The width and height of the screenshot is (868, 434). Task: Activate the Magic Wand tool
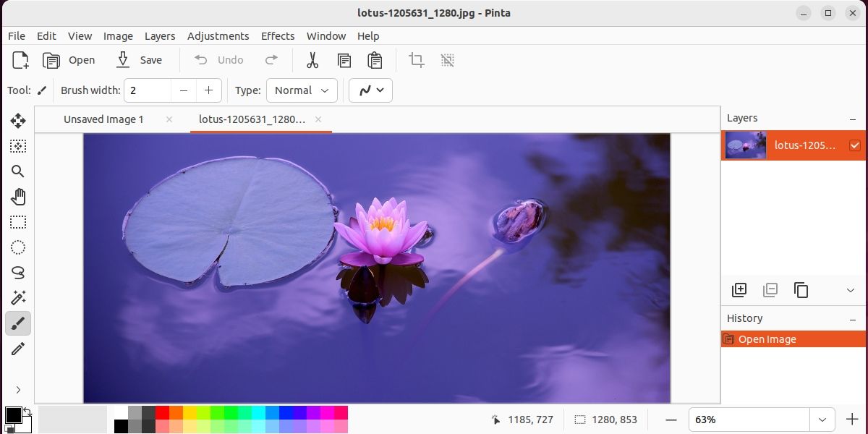18,298
